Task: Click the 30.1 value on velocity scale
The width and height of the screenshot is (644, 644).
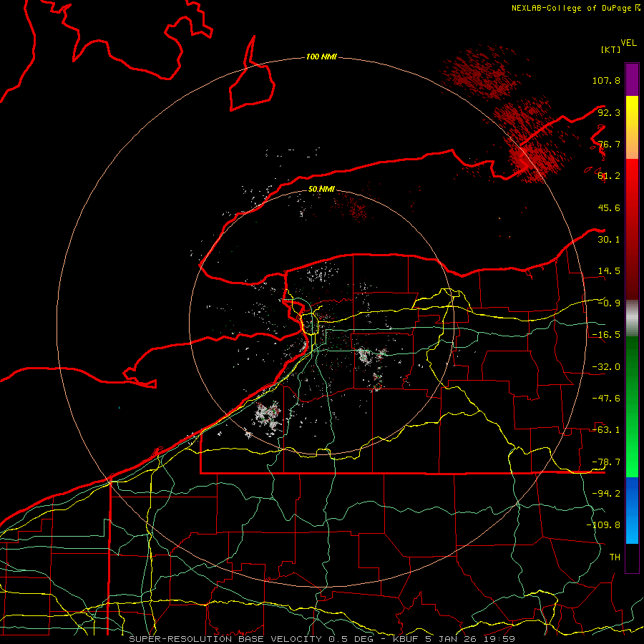Action: (609, 240)
